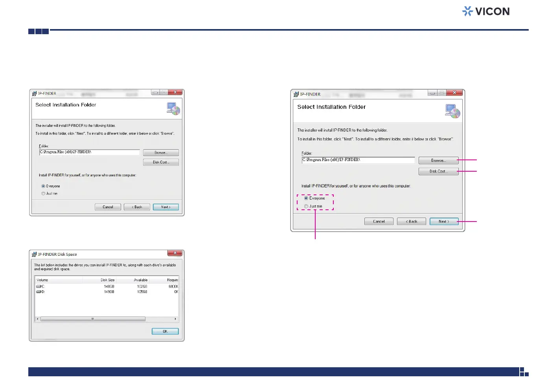Click Cancel in the smaller installer window

click(108, 207)
